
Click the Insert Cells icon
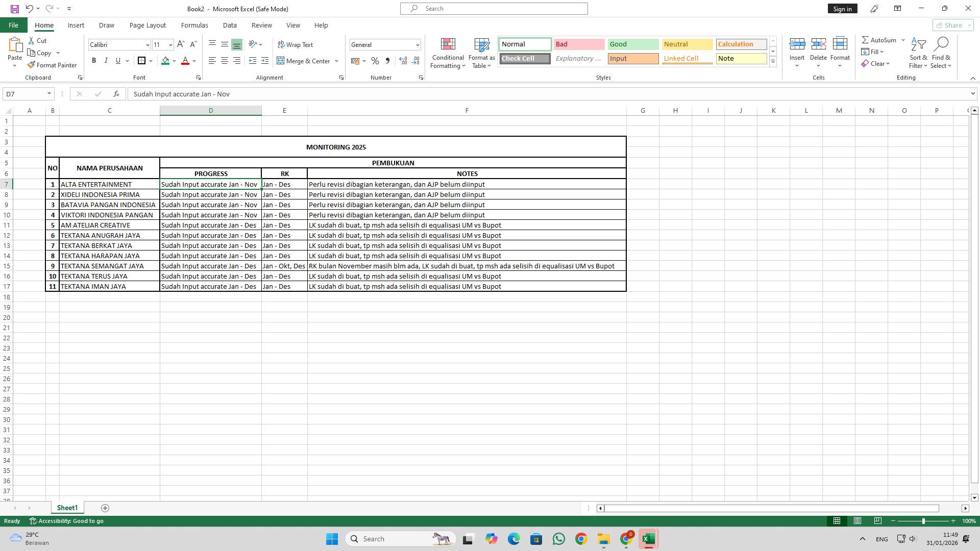[x=797, y=44]
